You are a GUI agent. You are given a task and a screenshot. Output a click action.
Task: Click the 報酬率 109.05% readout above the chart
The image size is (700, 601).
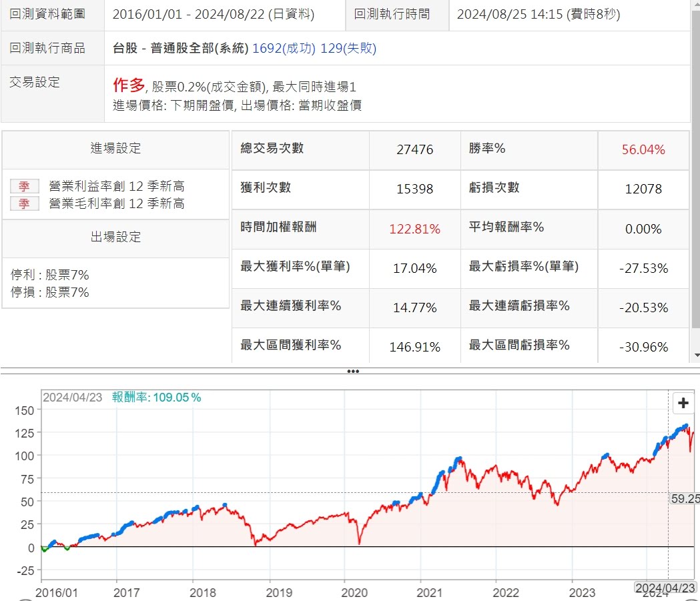pyautogui.click(x=156, y=398)
